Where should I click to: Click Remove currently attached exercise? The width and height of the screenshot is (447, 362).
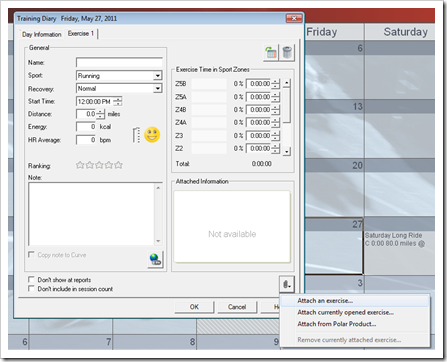(355, 340)
